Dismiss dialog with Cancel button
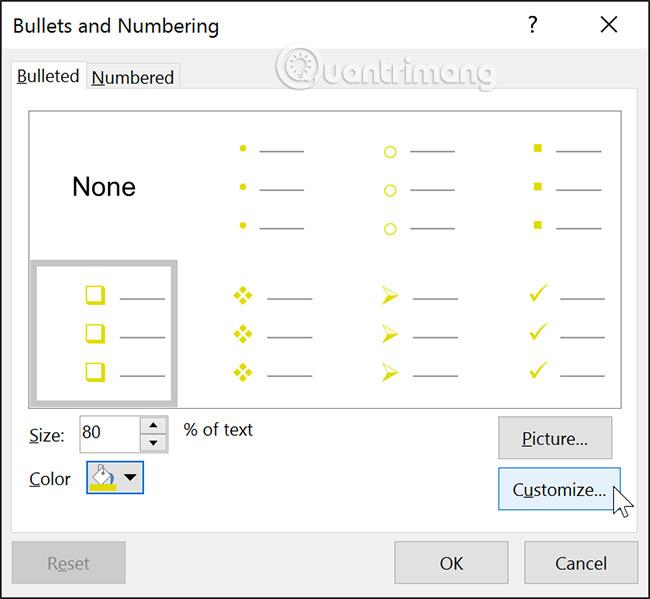Viewport: 650px width, 599px height. tap(581, 563)
